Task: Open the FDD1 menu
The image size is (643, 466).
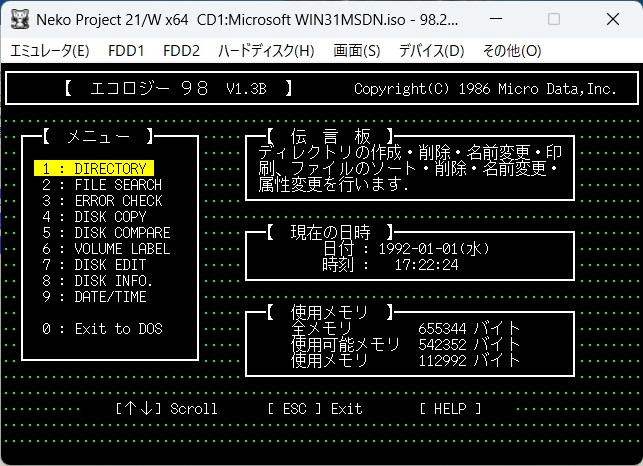Action: 127,50
